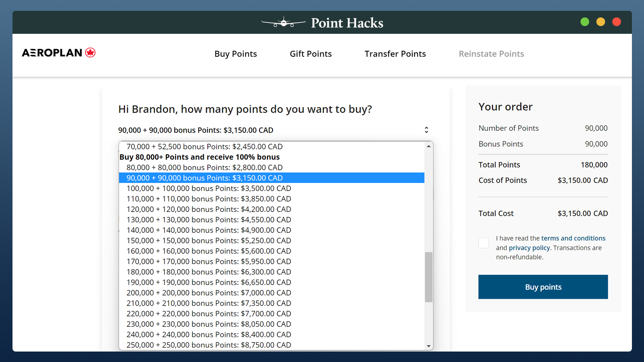This screenshot has width=644, height=362.
Task: Choose 160,000 + 160,000 bonus Points option
Action: 272,251
